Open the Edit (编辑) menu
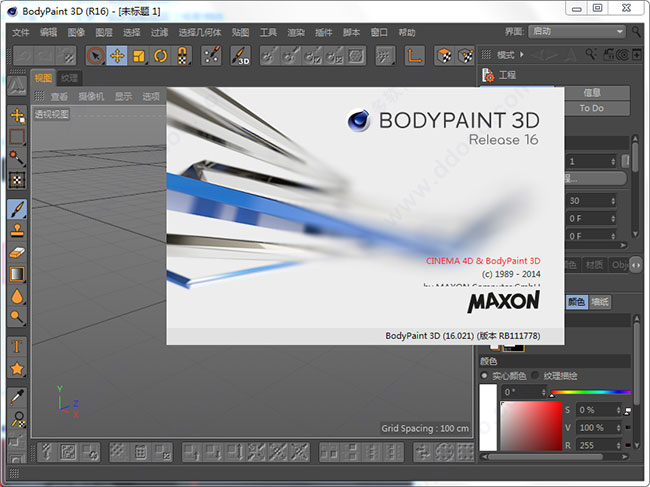650x487 pixels. [x=49, y=32]
